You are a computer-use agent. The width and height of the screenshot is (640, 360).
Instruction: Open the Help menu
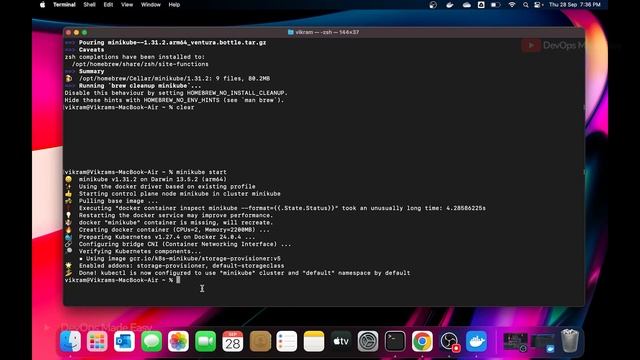(x=174, y=5)
